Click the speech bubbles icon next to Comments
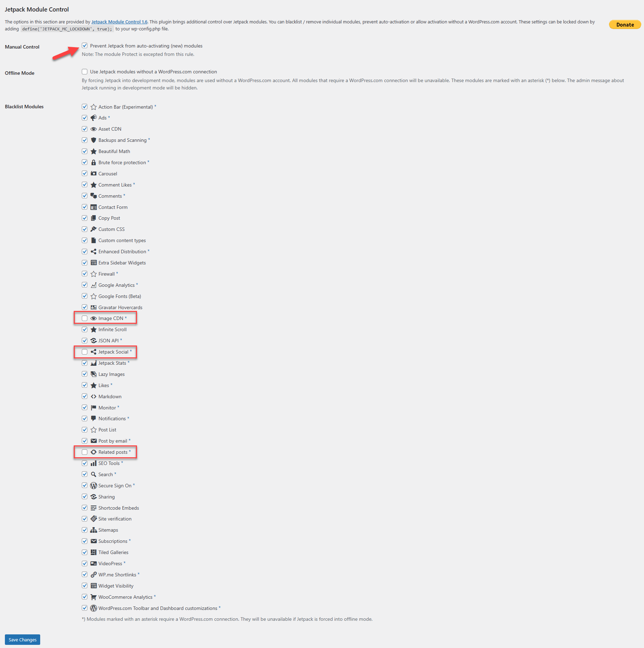 click(x=94, y=196)
